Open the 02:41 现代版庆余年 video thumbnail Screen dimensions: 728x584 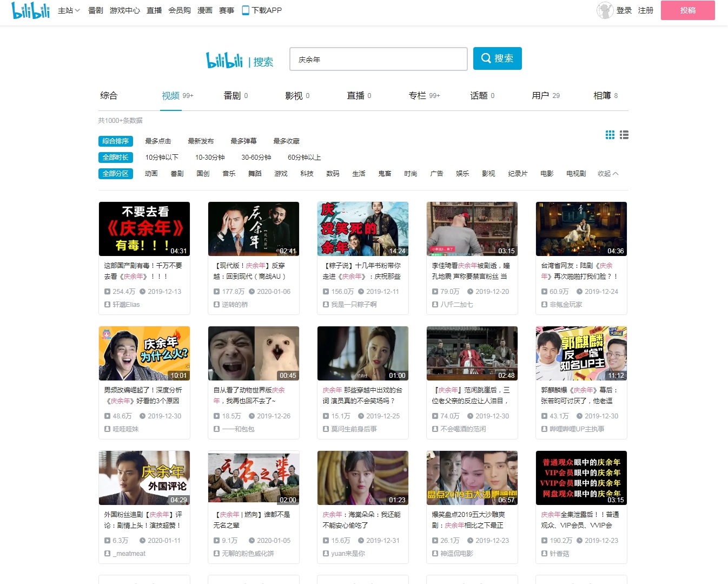[x=254, y=229]
